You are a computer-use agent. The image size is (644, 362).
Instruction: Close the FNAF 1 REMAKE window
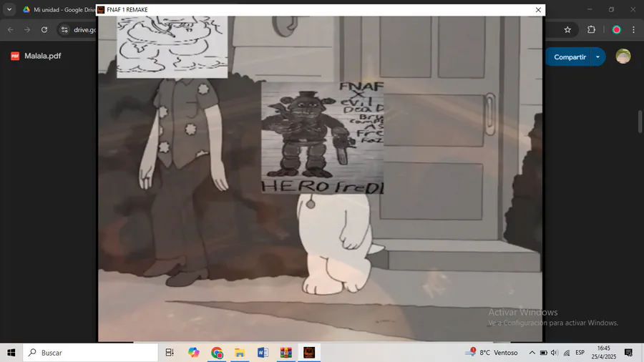coord(538,10)
